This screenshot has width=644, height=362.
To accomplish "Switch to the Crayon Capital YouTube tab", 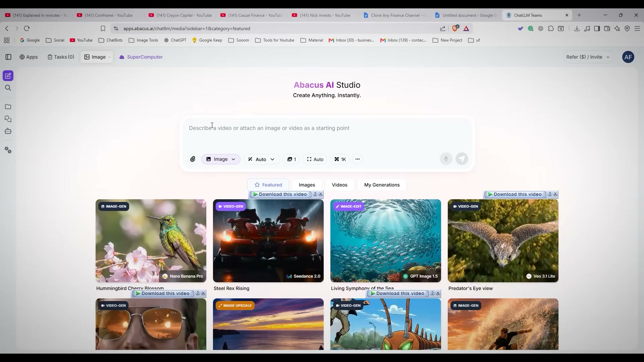I will pos(180,15).
